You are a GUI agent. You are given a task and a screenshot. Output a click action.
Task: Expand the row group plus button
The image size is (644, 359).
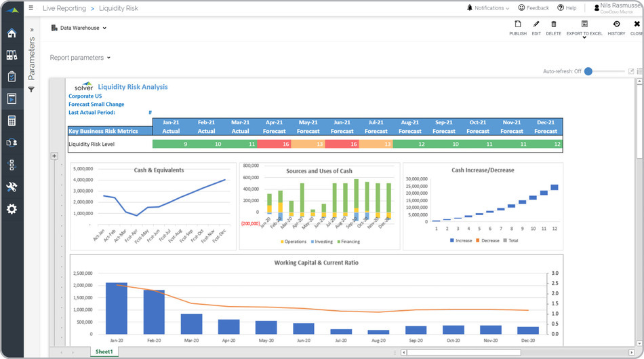[x=54, y=156]
